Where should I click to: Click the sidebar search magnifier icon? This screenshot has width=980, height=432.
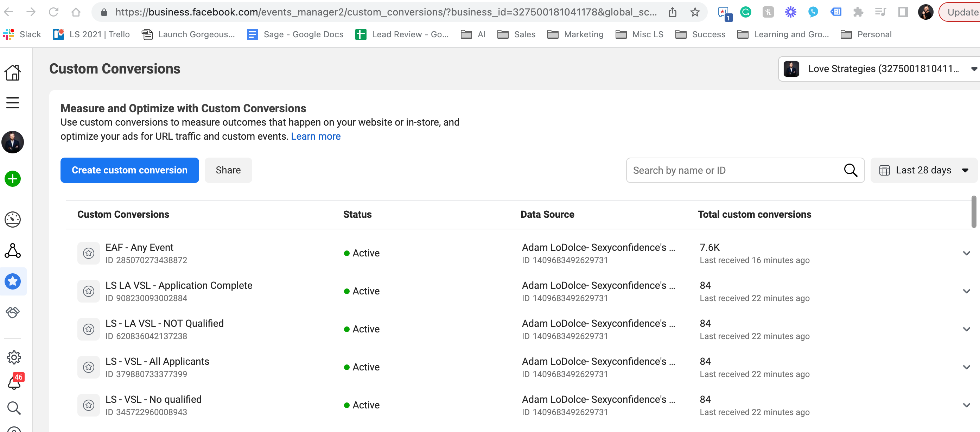tap(14, 408)
